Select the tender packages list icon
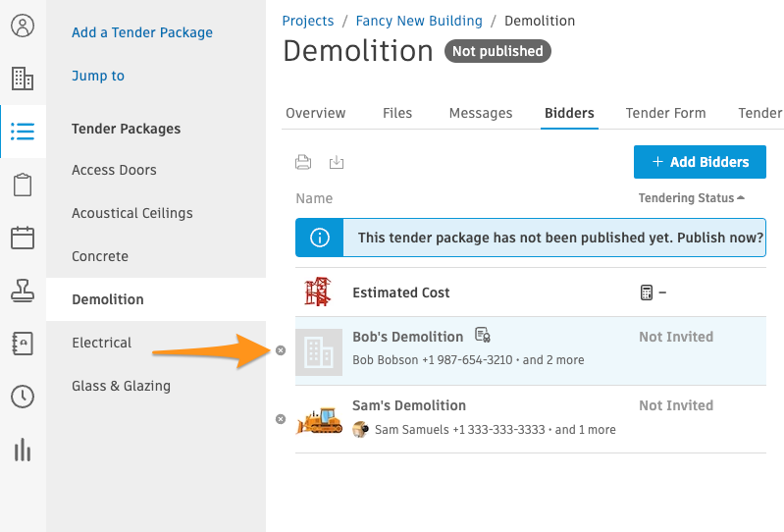Image resolution: width=784 pixels, height=532 pixels. [x=23, y=132]
